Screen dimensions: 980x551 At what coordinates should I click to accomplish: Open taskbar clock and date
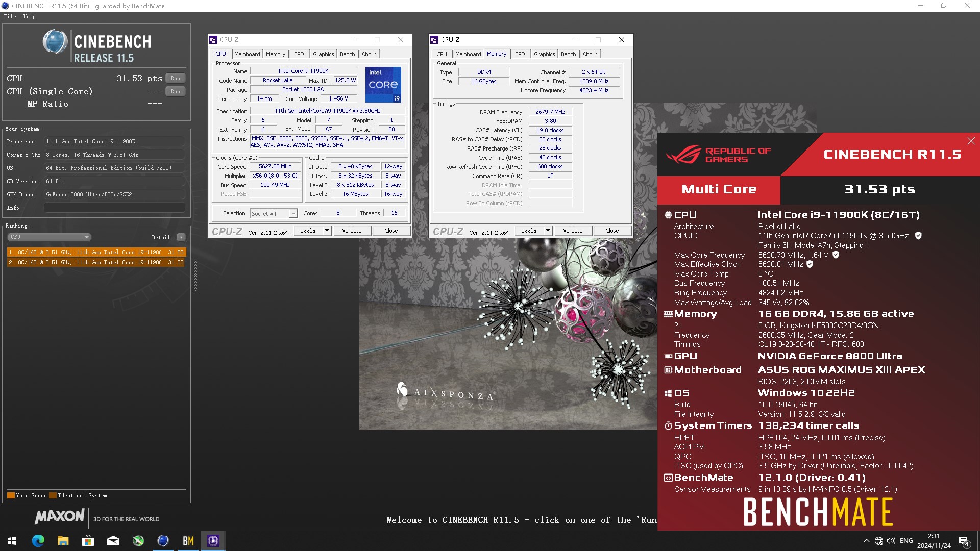(x=934, y=541)
